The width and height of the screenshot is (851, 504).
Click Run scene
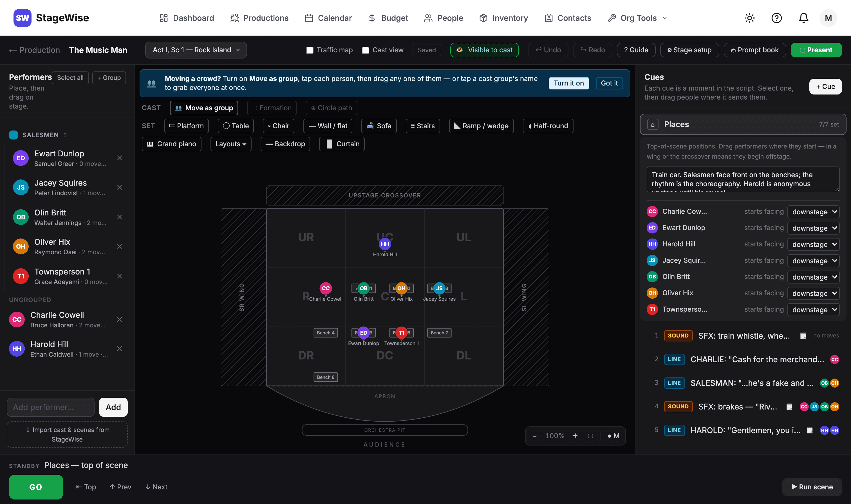(x=812, y=487)
